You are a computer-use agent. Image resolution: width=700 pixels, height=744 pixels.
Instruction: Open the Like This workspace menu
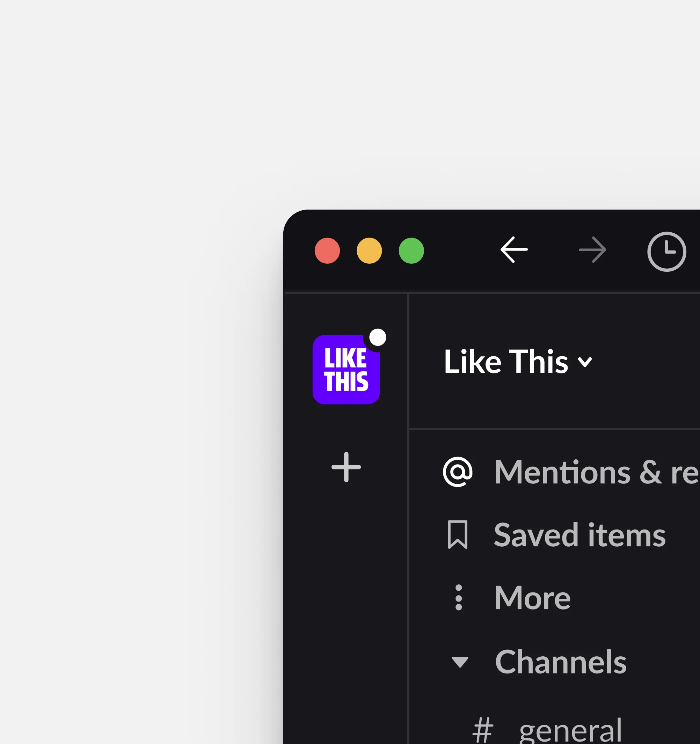click(518, 362)
